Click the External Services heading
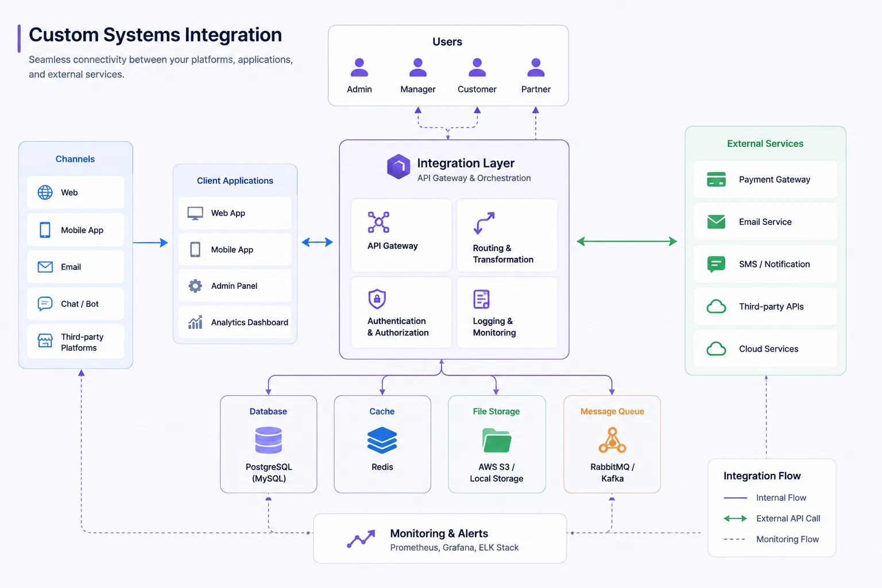This screenshot has width=882, height=588. 765,144
